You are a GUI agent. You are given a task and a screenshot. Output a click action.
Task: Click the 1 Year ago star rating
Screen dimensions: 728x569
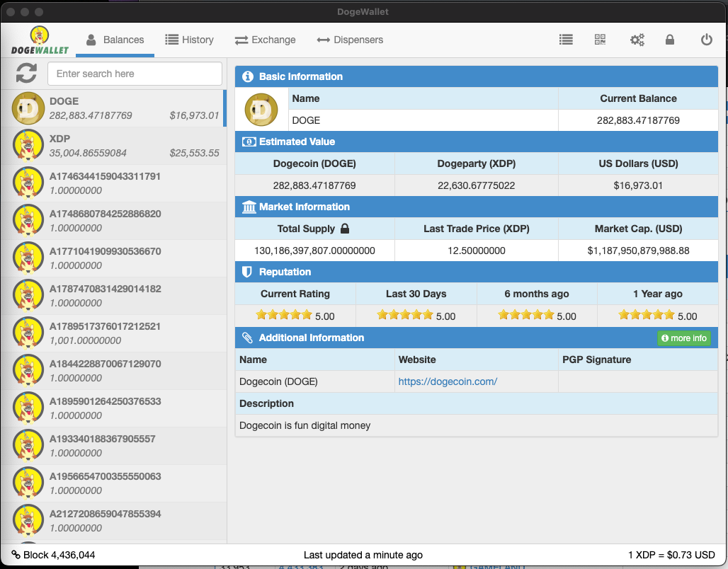coord(647,315)
